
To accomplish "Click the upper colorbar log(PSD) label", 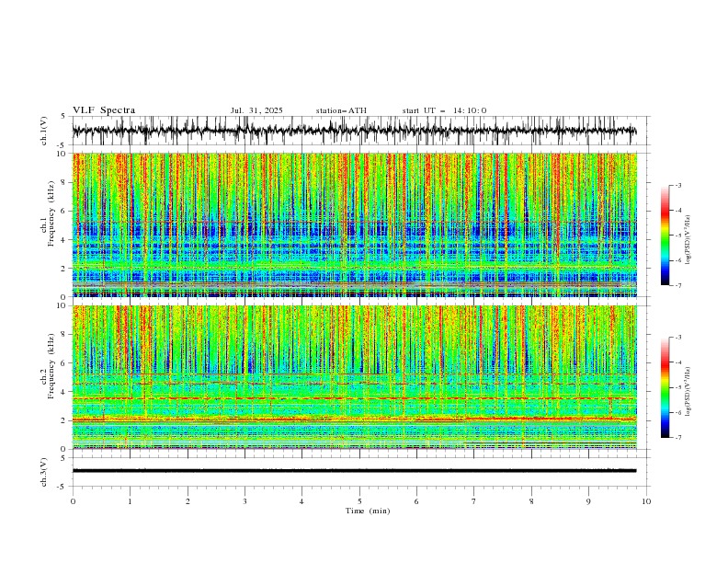I will (x=688, y=240).
